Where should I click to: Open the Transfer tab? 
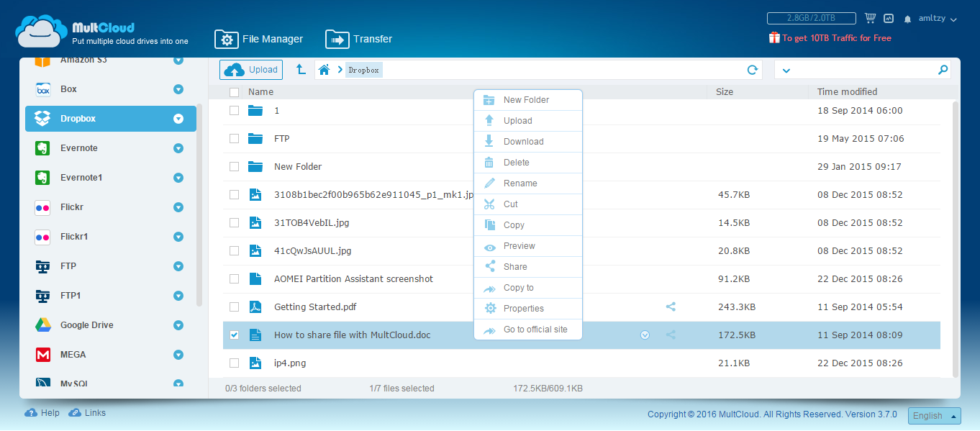pos(359,39)
